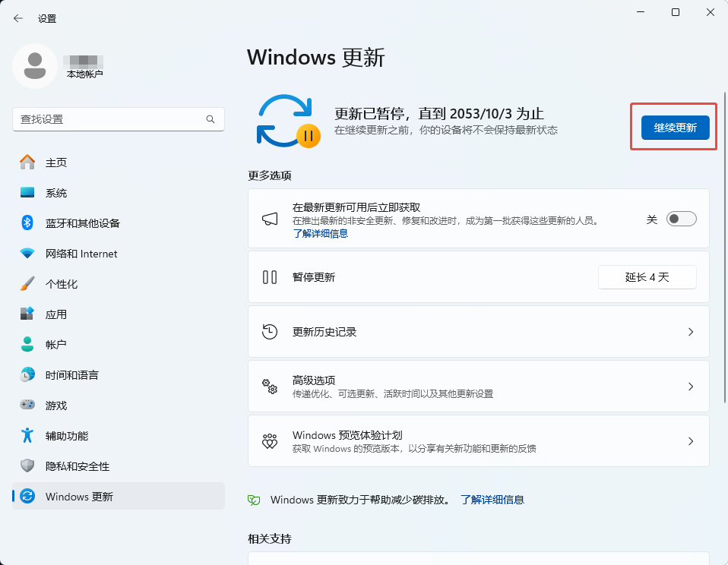Click the Accessibility figure icon
728x565 pixels.
(x=27, y=435)
